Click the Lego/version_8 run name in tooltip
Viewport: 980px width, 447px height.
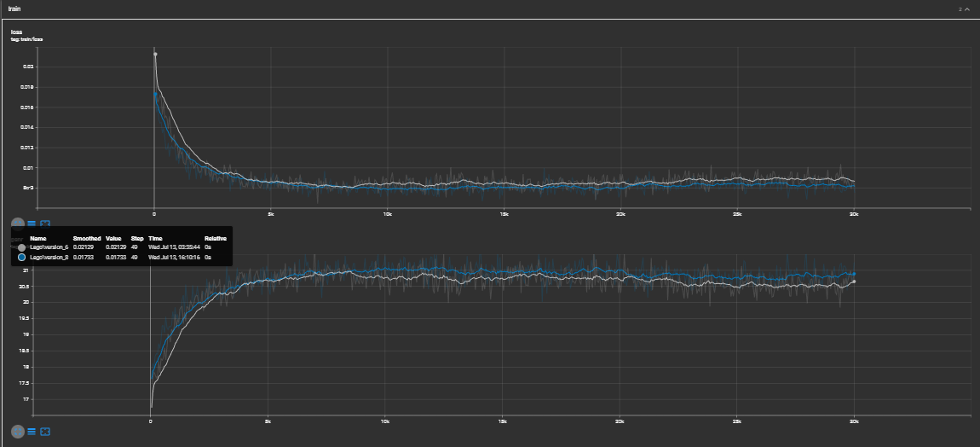(x=49, y=258)
